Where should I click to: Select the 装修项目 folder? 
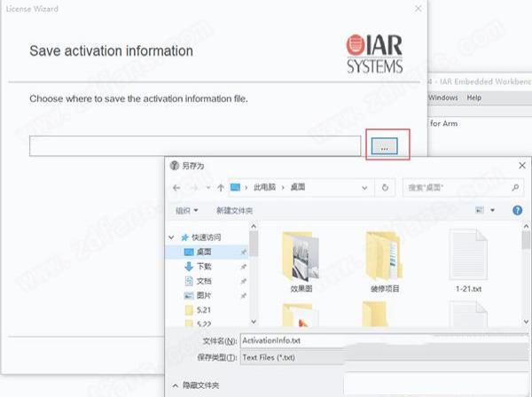pyautogui.click(x=386, y=262)
